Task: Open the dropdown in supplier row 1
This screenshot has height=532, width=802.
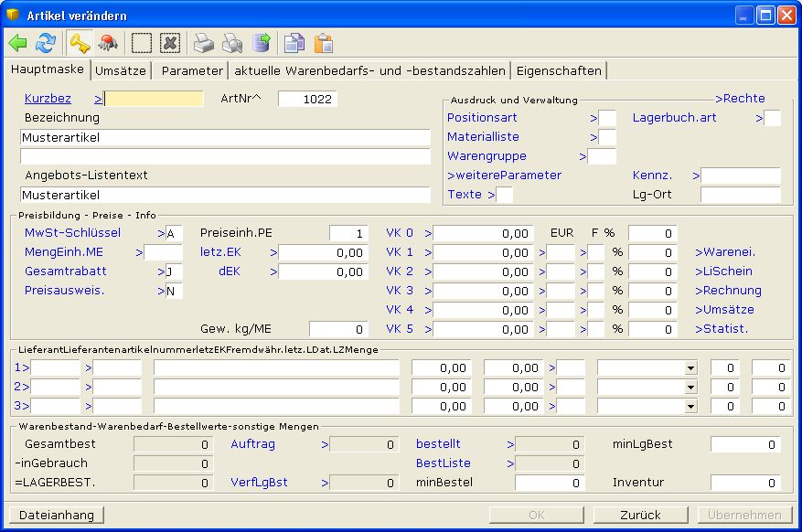Action: (x=690, y=367)
